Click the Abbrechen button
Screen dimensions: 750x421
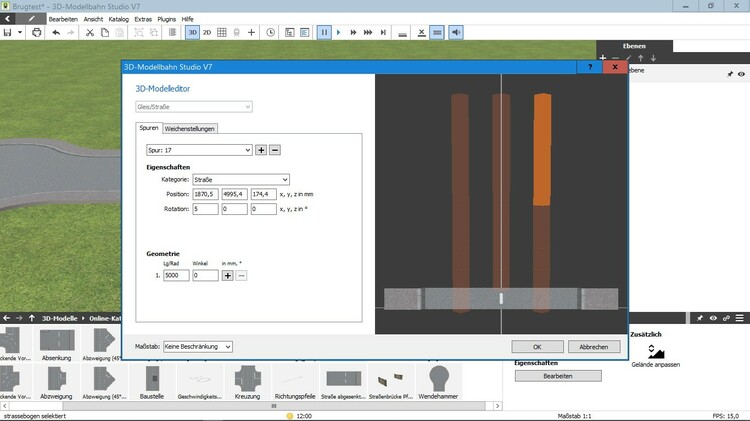pyautogui.click(x=594, y=347)
